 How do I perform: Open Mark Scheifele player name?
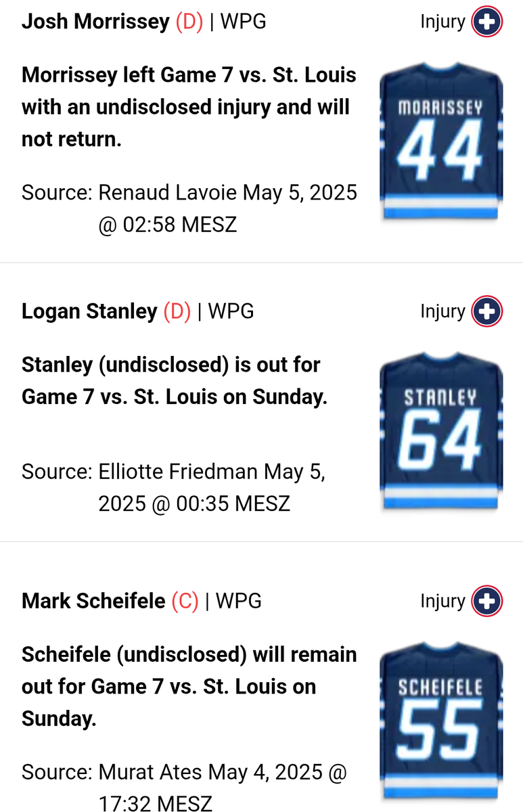pyautogui.click(x=93, y=601)
